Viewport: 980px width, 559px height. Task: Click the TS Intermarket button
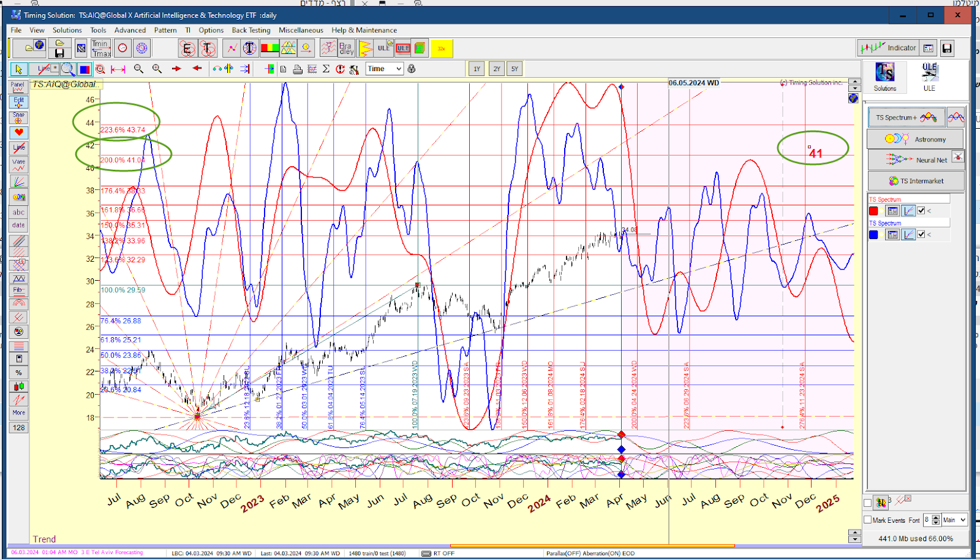(x=916, y=181)
